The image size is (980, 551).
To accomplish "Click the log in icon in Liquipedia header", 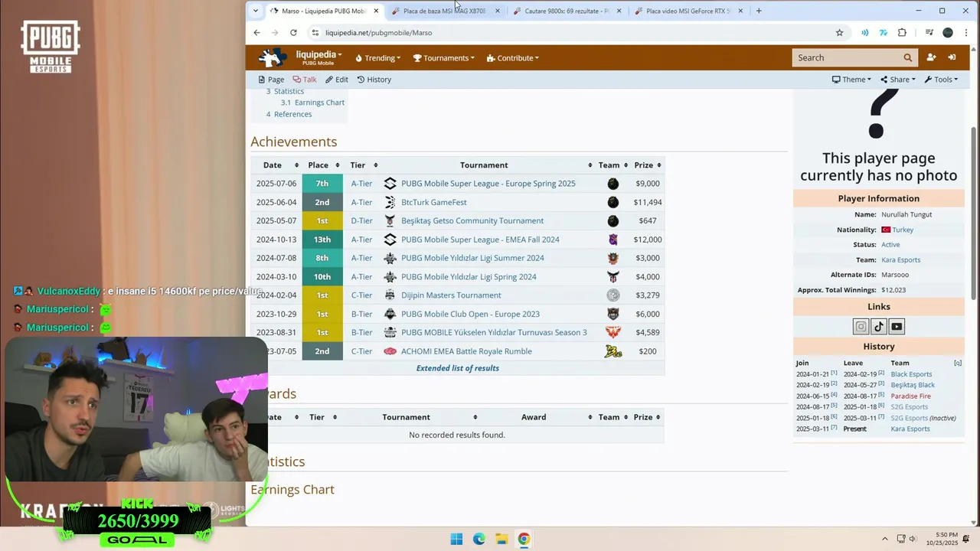I will (x=952, y=57).
